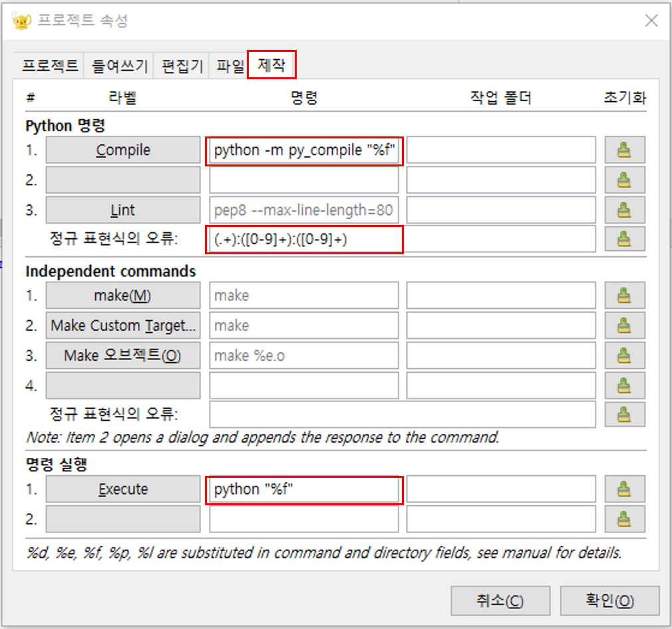672x629 pixels.
Task: Click the make(M) working folder field
Action: (501, 296)
